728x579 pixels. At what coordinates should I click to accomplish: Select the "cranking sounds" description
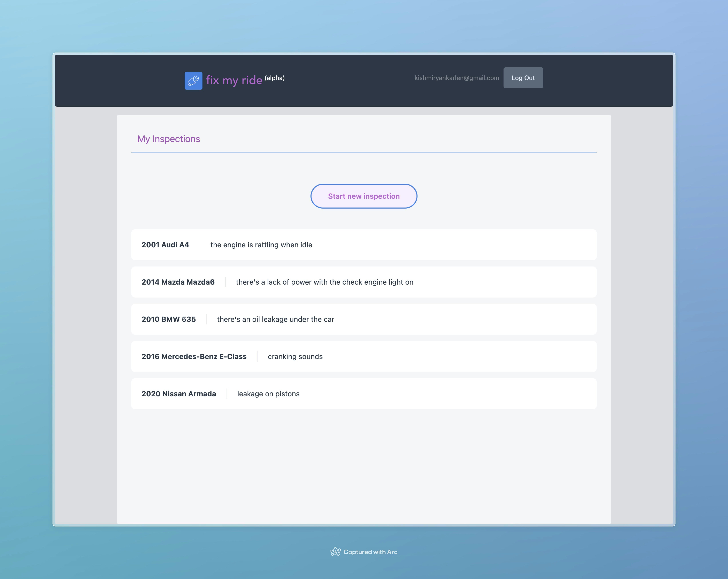(x=295, y=356)
